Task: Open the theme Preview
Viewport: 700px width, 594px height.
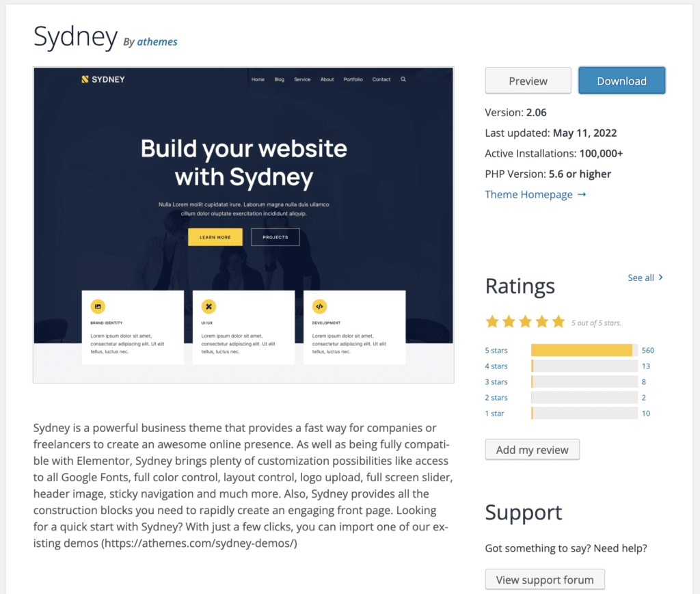Action: (528, 81)
